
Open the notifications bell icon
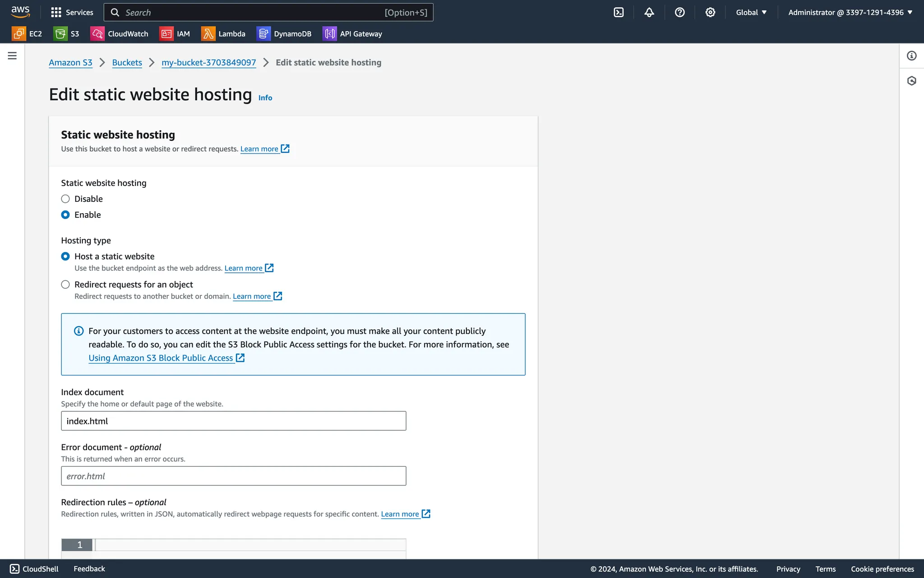coord(649,13)
